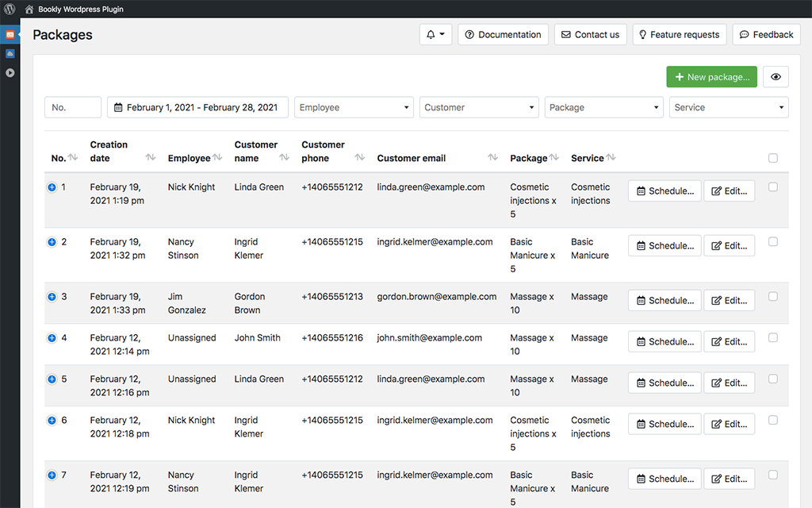Check the box for row 7 Ingrid Klemer
The height and width of the screenshot is (508, 812).
pos(773,475)
